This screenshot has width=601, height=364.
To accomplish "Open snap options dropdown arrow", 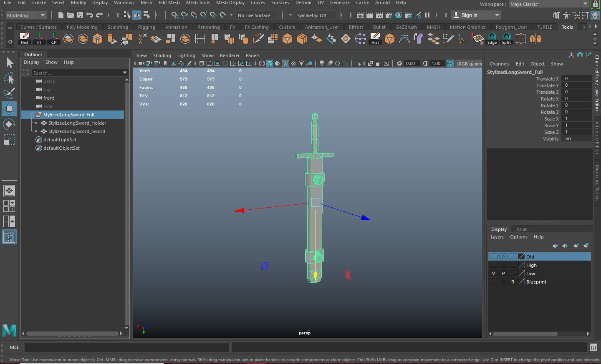I will 231,15.
